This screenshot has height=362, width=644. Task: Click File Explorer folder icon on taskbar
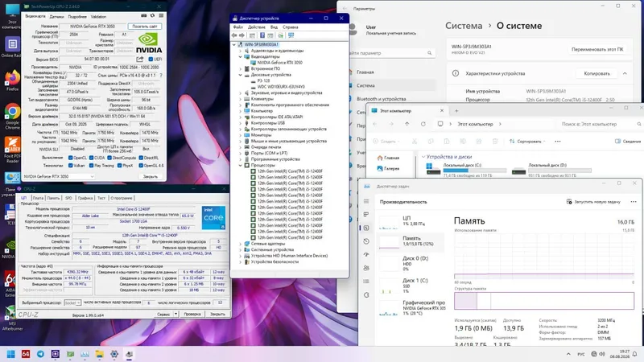[x=99, y=354]
